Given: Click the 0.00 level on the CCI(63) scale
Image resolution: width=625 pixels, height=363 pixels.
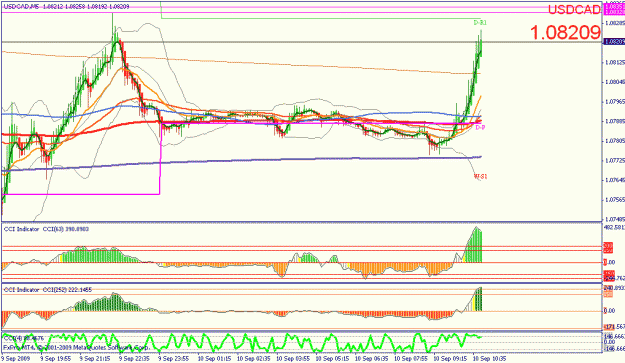Looking at the screenshot, I should click(x=610, y=262).
